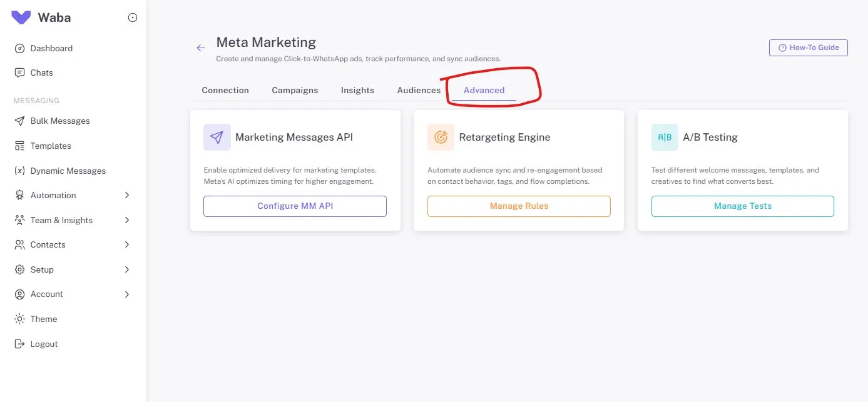The width and height of the screenshot is (868, 402).
Task: Click the sidebar collapse circle icon
Action: pyautogui.click(x=133, y=18)
